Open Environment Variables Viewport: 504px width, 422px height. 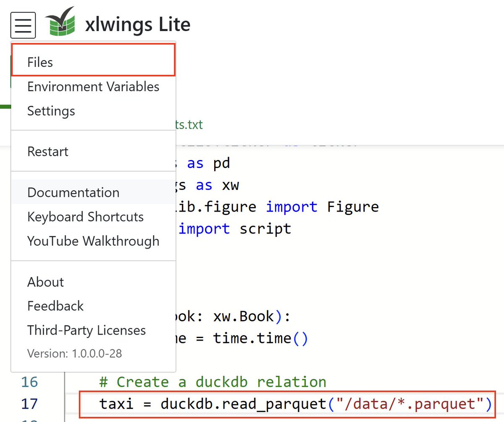pyautogui.click(x=93, y=87)
